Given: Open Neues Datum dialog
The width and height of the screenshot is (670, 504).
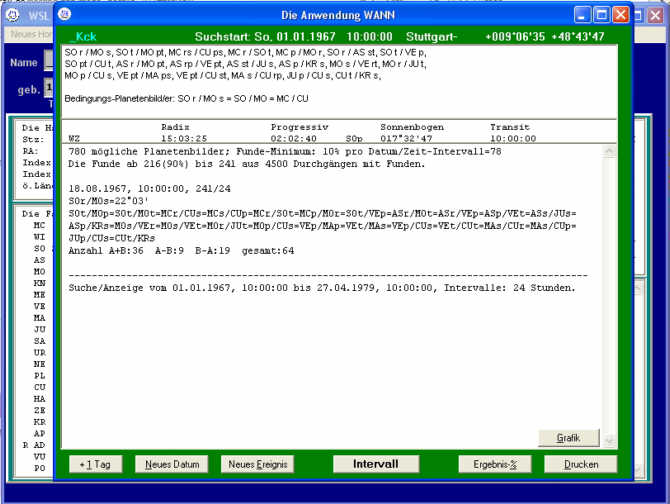Looking at the screenshot, I should [x=172, y=464].
